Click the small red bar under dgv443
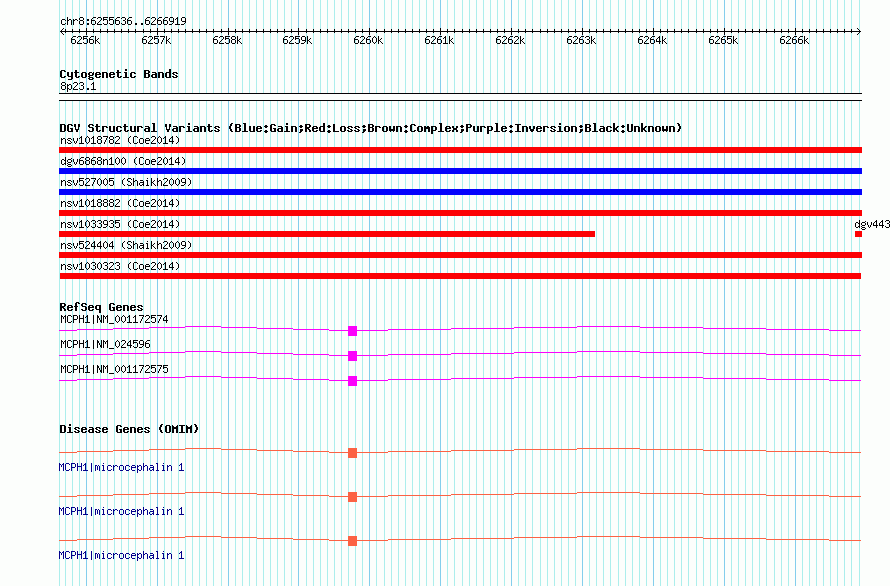This screenshot has height=586, width=890. [x=858, y=234]
